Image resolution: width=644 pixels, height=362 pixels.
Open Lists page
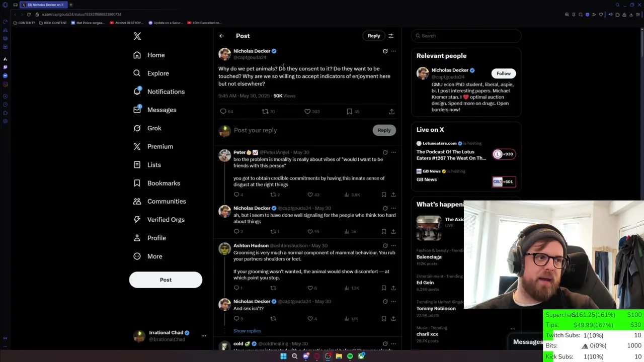pyautogui.click(x=147, y=165)
